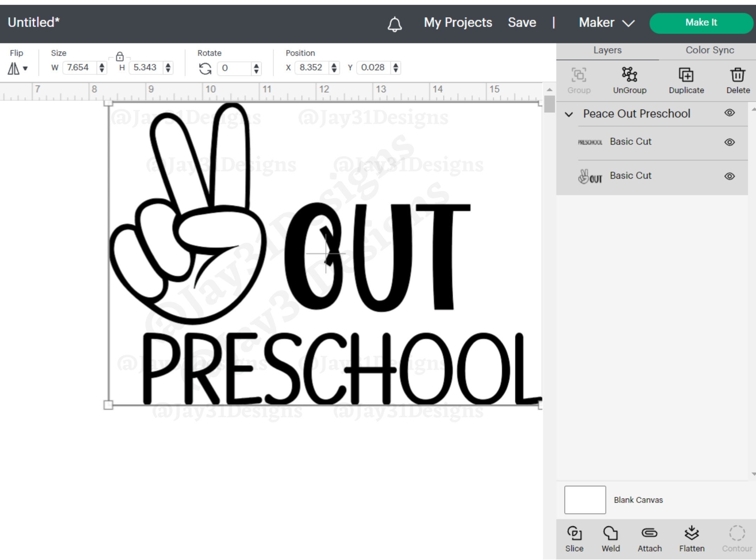Click the Rotate angle input field
The image size is (756, 560).
point(235,68)
